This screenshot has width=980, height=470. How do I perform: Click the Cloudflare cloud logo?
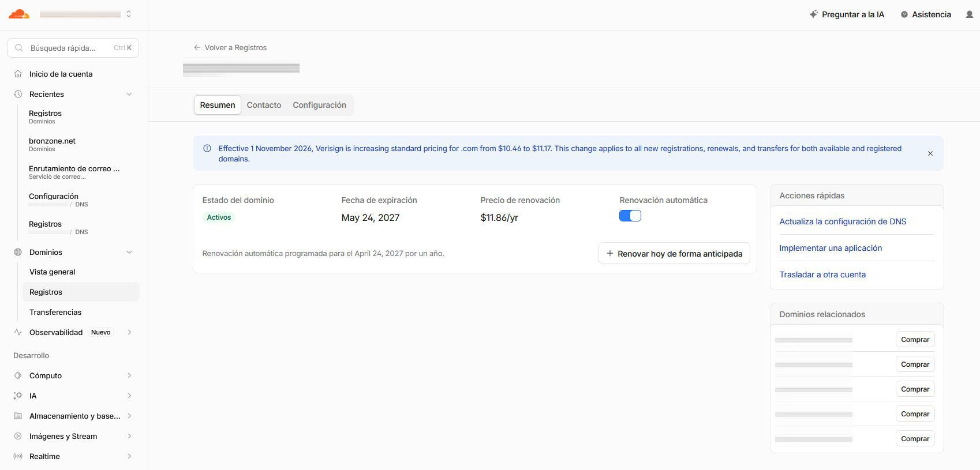pyautogui.click(x=19, y=14)
